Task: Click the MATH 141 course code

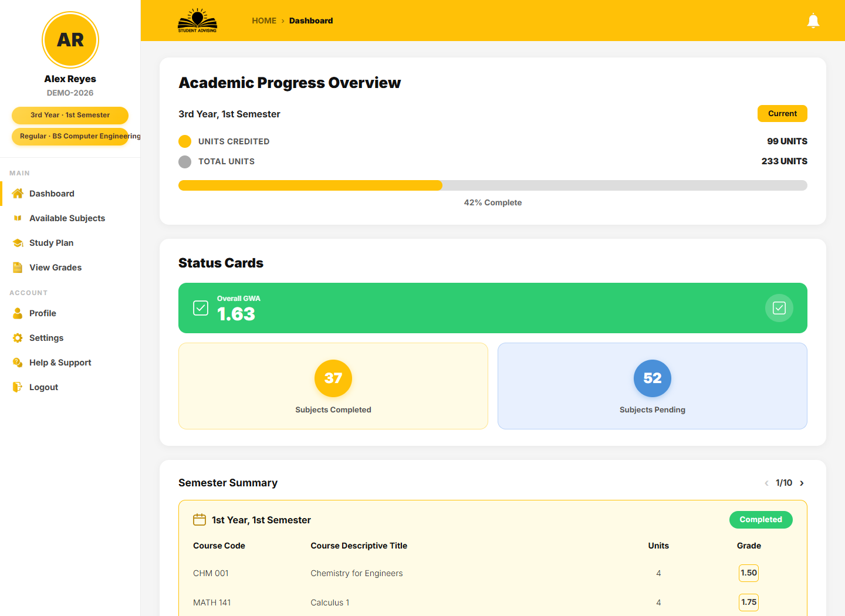Action: [x=212, y=603]
